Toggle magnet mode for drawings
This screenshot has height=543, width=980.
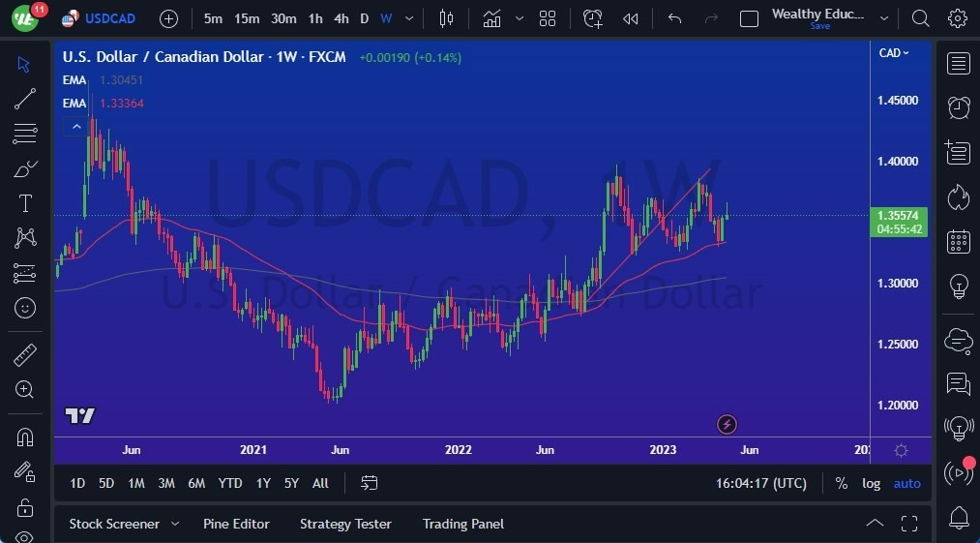pos(24,437)
